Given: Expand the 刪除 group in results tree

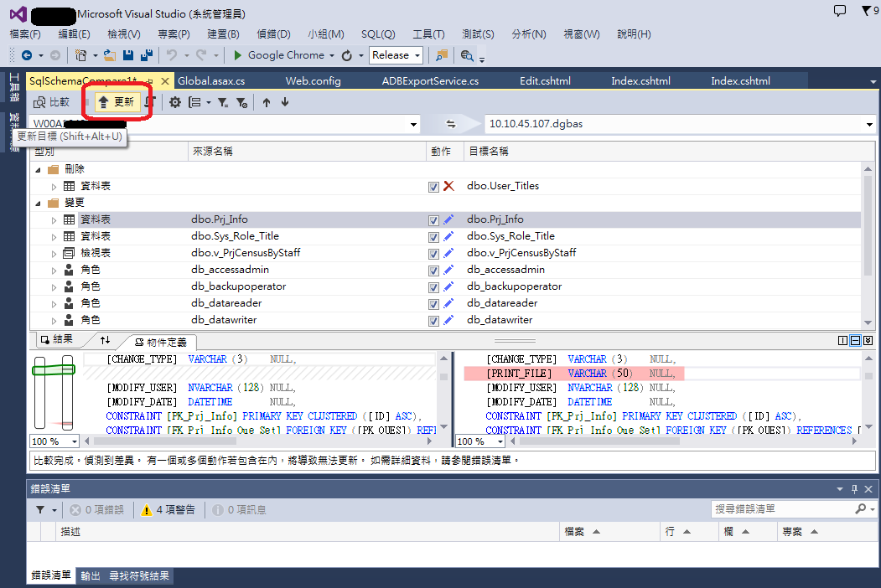Looking at the screenshot, I should pyautogui.click(x=37, y=170).
